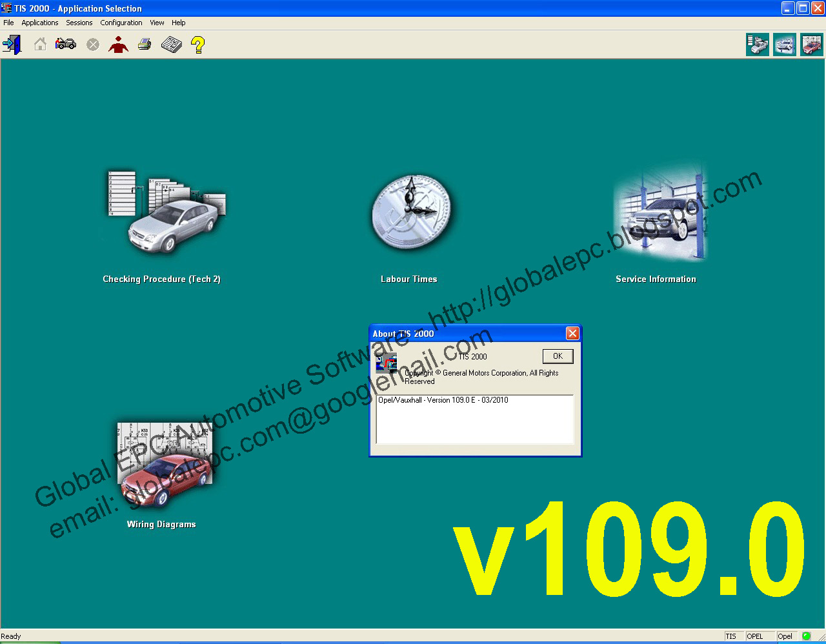826x644 pixels.
Task: Click the gray cancel circle toolbar icon
Action: tap(93, 45)
